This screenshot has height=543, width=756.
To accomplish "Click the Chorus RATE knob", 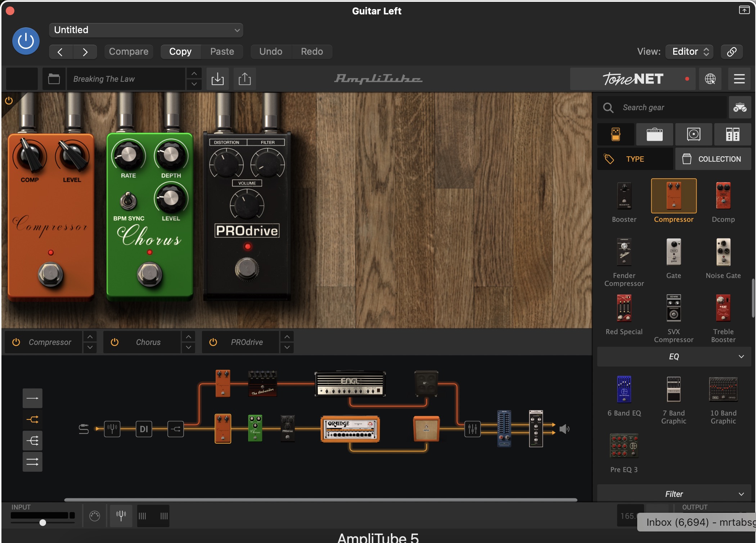I will coord(128,155).
